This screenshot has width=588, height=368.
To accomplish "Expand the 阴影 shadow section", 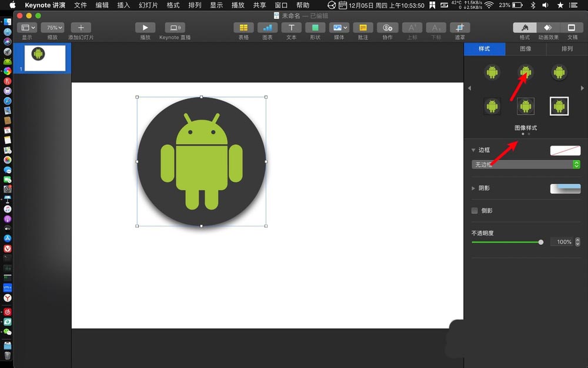I will (x=473, y=188).
